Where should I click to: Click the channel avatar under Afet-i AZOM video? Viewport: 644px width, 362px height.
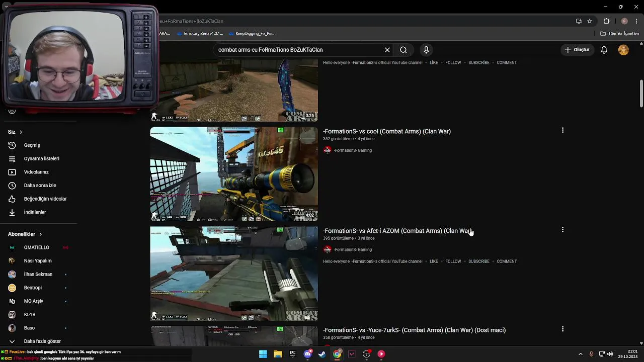(x=328, y=249)
